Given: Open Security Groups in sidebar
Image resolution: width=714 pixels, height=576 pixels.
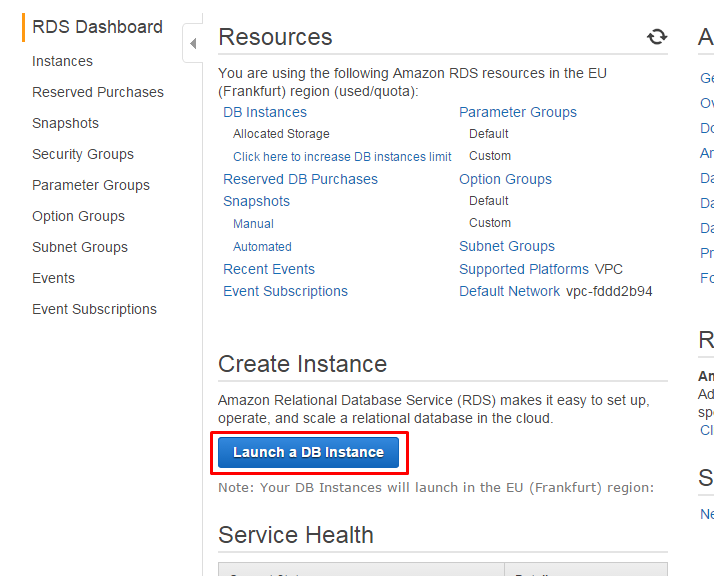Looking at the screenshot, I should pos(83,154).
